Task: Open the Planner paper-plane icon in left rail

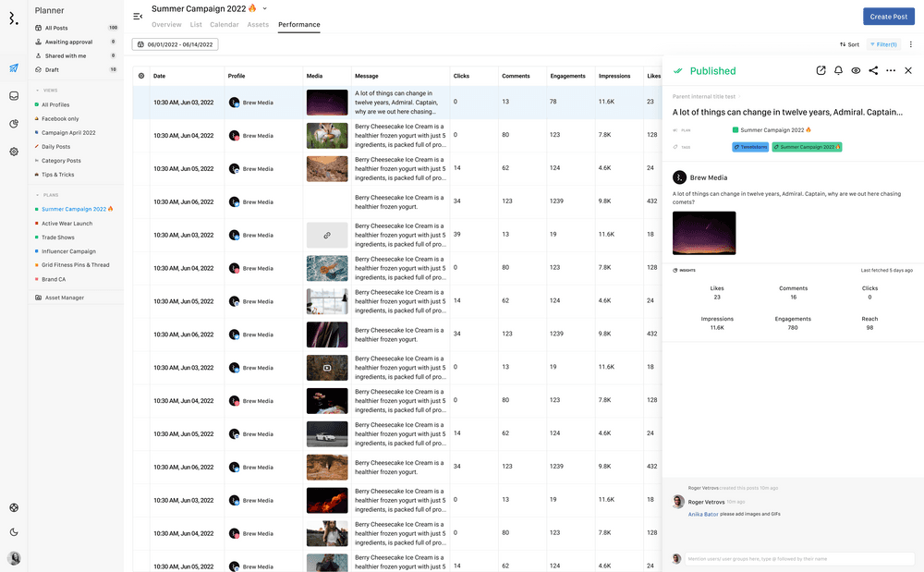Action: (x=14, y=67)
